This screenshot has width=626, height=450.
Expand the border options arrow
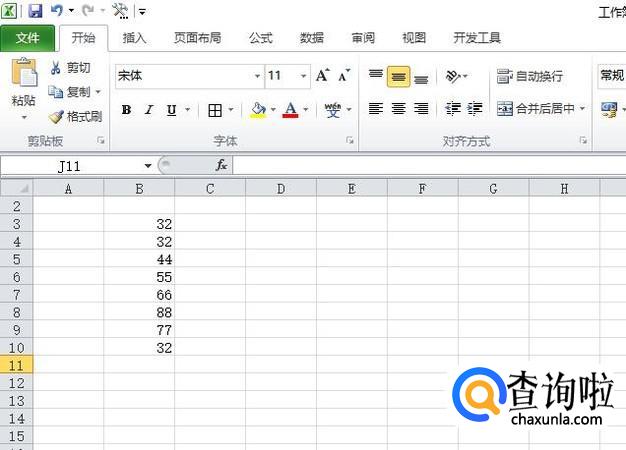click(231, 109)
